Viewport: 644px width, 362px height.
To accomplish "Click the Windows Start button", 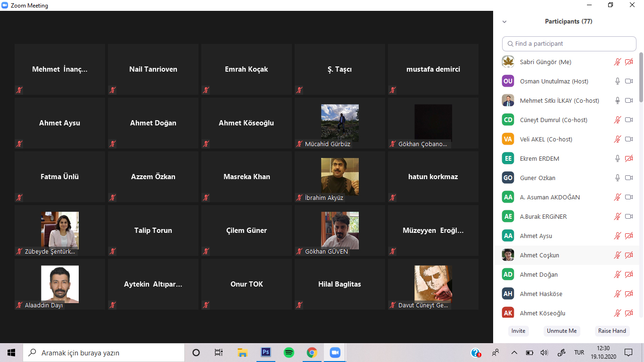I will click(x=11, y=353).
